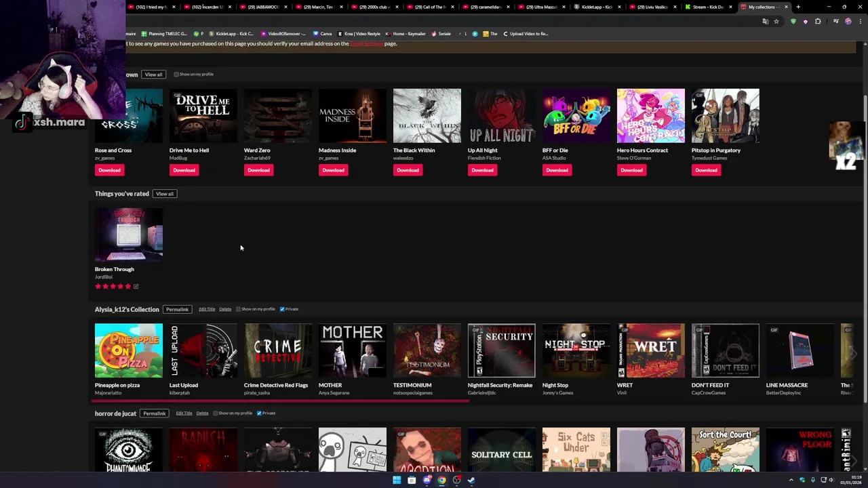Image resolution: width=868 pixels, height=488 pixels.
Task: Click Delete for Alysia_k12's Collection
Action: [225, 309]
